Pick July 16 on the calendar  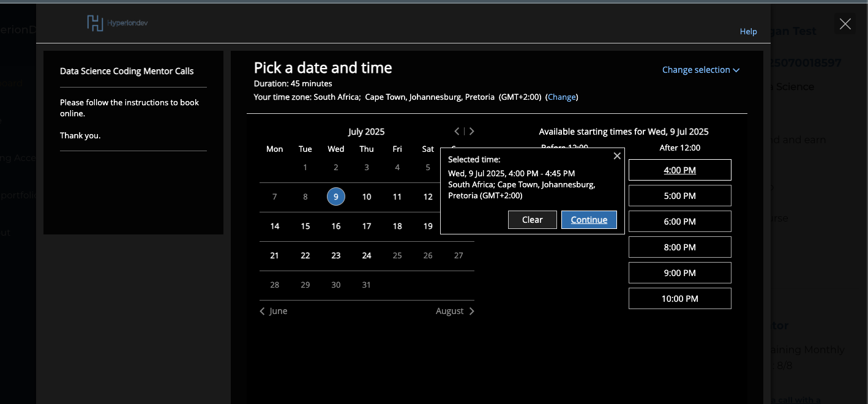[336, 226]
